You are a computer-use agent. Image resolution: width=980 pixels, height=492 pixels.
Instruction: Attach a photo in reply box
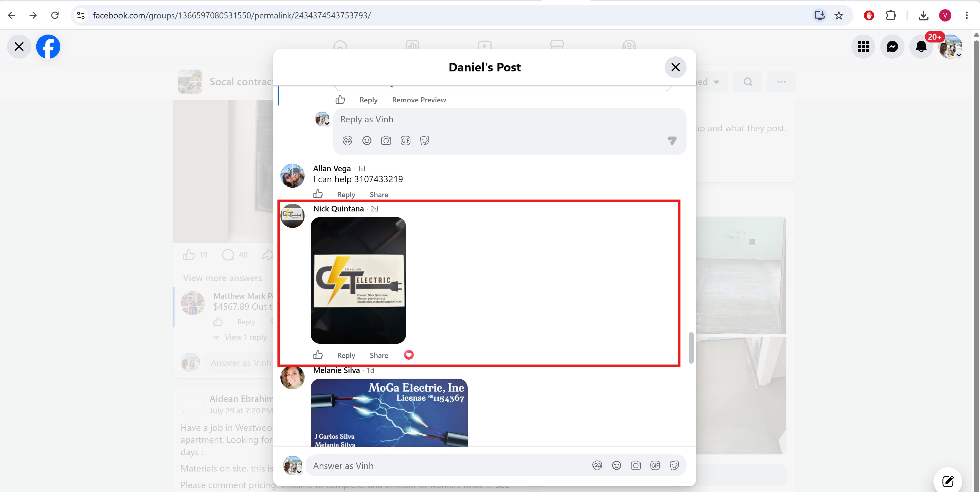click(x=386, y=141)
